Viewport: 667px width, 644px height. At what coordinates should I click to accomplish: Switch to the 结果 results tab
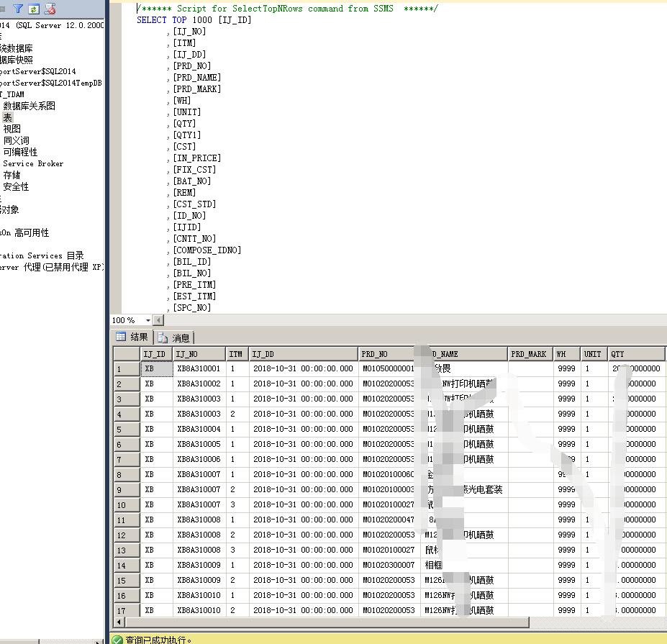(x=132, y=337)
